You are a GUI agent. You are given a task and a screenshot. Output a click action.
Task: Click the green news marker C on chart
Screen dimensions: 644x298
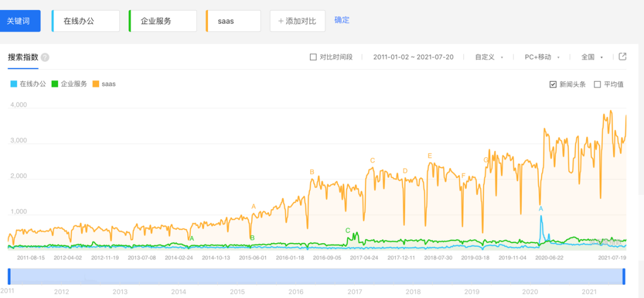[x=348, y=230]
